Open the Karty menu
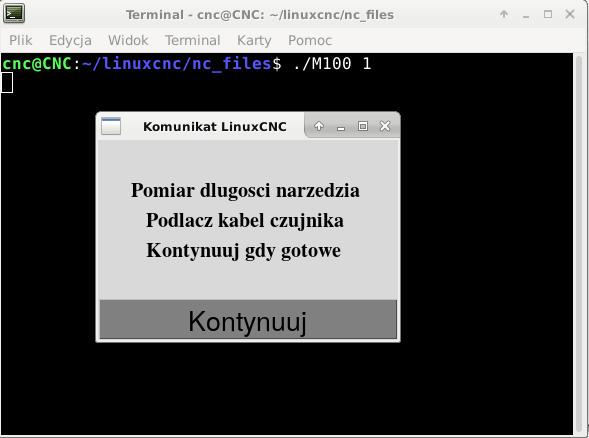The height and width of the screenshot is (438, 589). click(254, 40)
